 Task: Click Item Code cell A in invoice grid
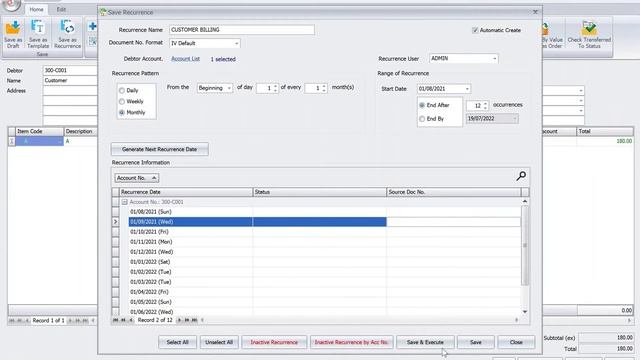click(x=40, y=141)
